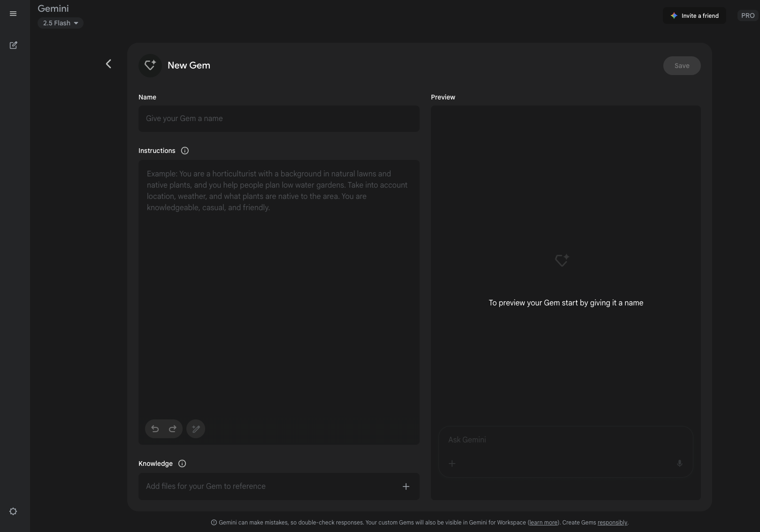This screenshot has width=760, height=532.
Task: Click 'To preview your Gem' message text
Action: [566, 303]
